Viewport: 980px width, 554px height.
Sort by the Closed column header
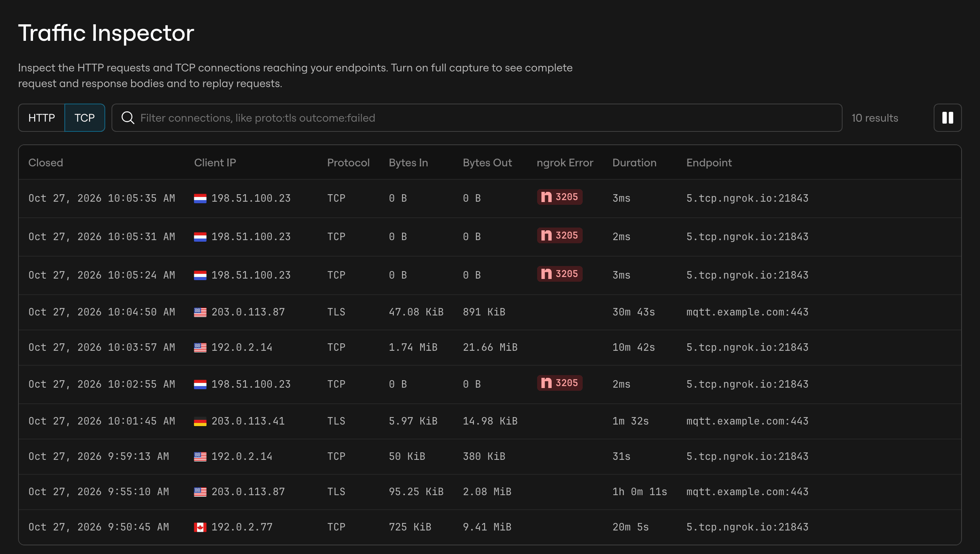pos(46,163)
